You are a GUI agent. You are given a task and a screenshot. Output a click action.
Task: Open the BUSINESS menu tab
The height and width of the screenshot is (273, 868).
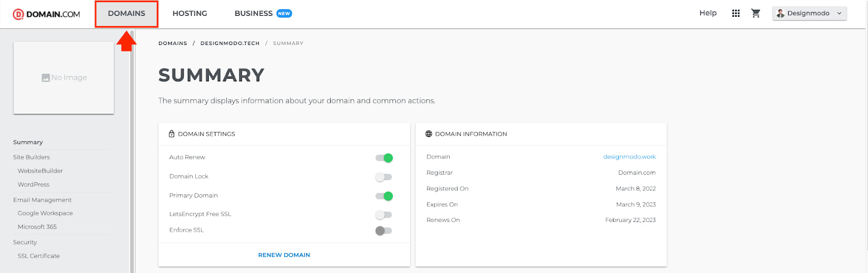(253, 14)
